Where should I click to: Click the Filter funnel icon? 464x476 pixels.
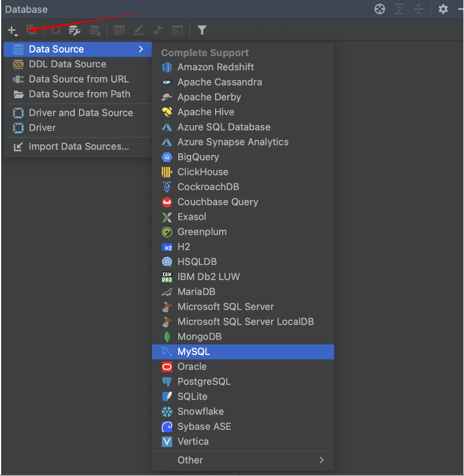(202, 30)
